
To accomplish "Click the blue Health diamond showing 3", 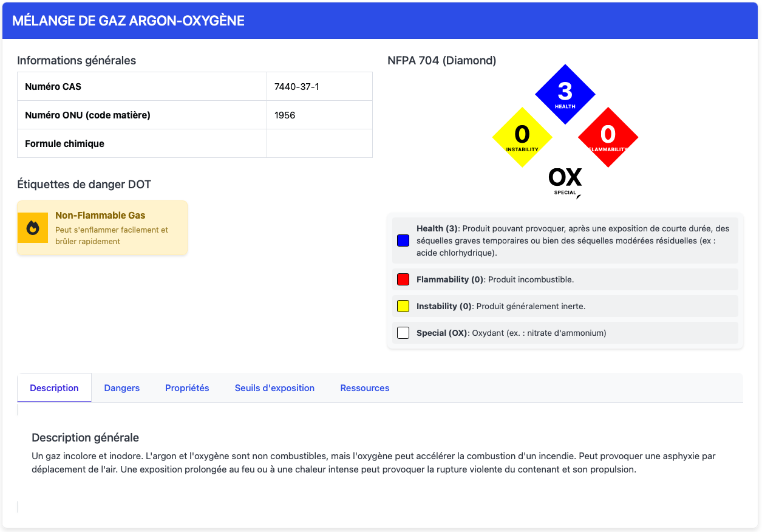I will [x=565, y=94].
